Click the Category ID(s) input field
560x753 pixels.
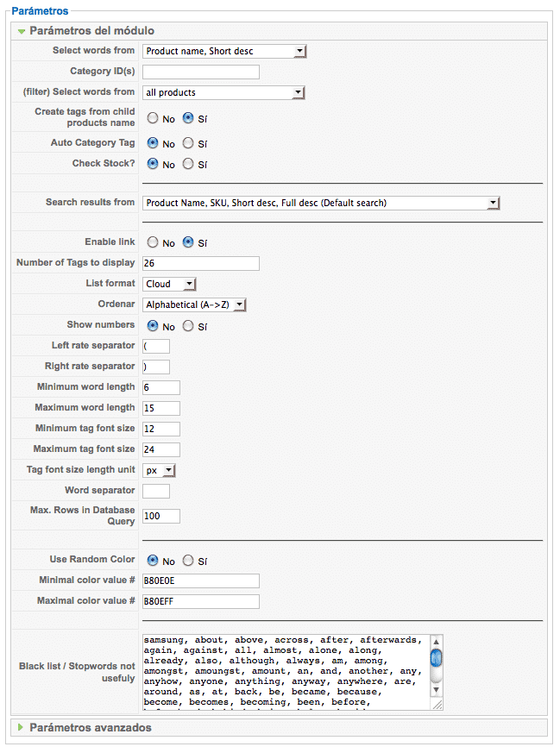pyautogui.click(x=201, y=72)
